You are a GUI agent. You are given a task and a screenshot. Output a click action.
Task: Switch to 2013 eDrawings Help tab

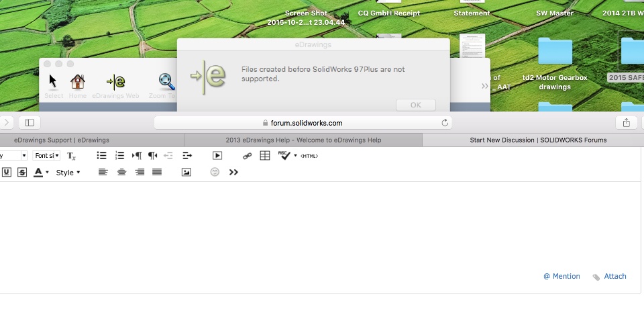tap(303, 140)
